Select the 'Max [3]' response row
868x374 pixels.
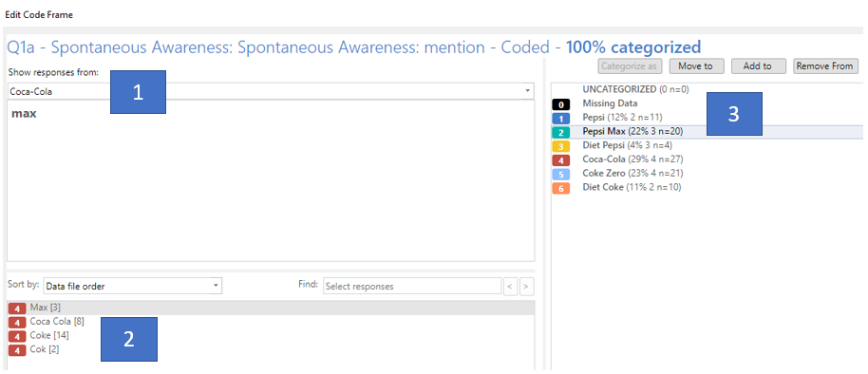[x=271, y=308]
